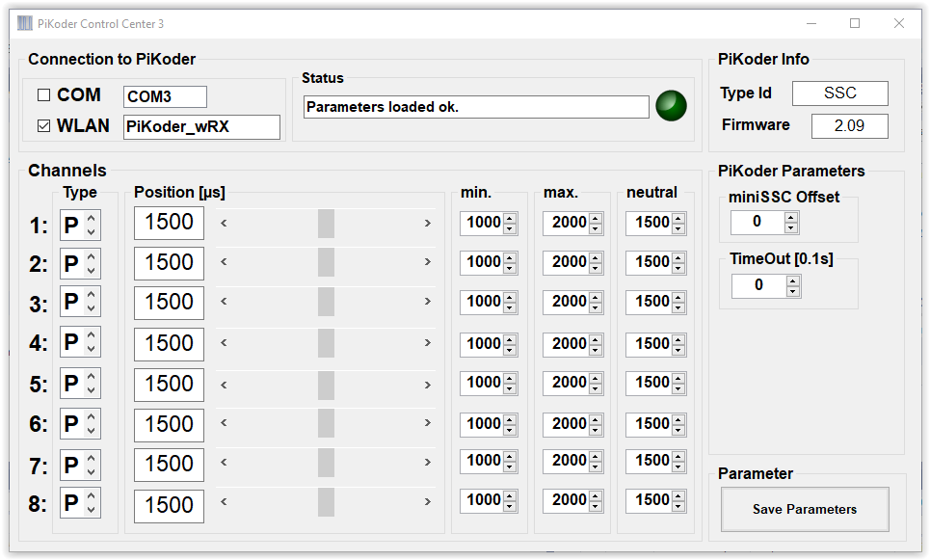Click channel 8 slider left arrow

tap(224, 502)
